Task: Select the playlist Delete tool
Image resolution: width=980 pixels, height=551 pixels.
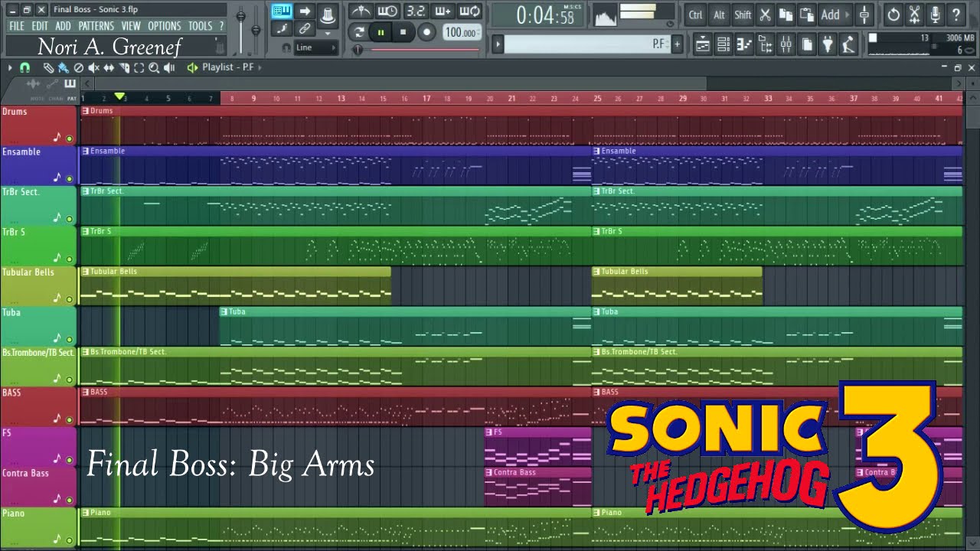Action: [78, 67]
